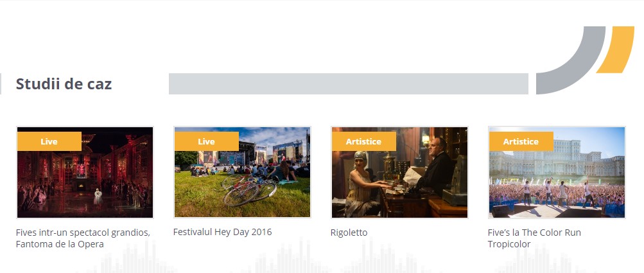Select the Live badge on the Hey Day card

coord(206,141)
